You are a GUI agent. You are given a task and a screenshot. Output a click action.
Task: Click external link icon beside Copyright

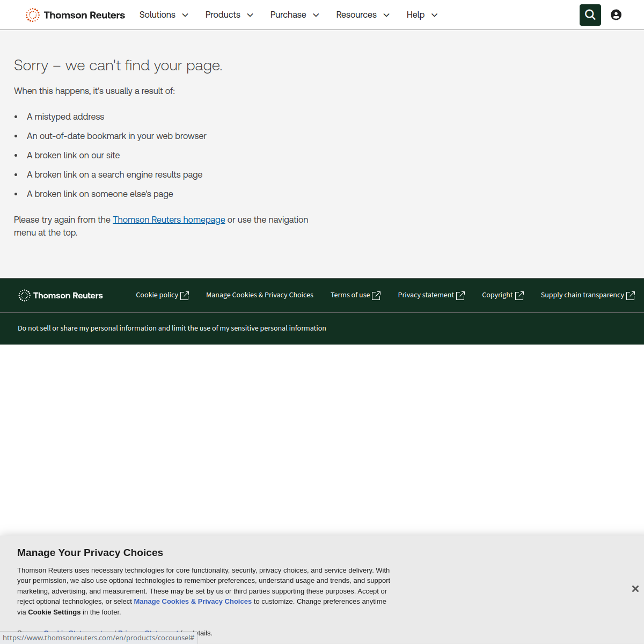tap(519, 295)
